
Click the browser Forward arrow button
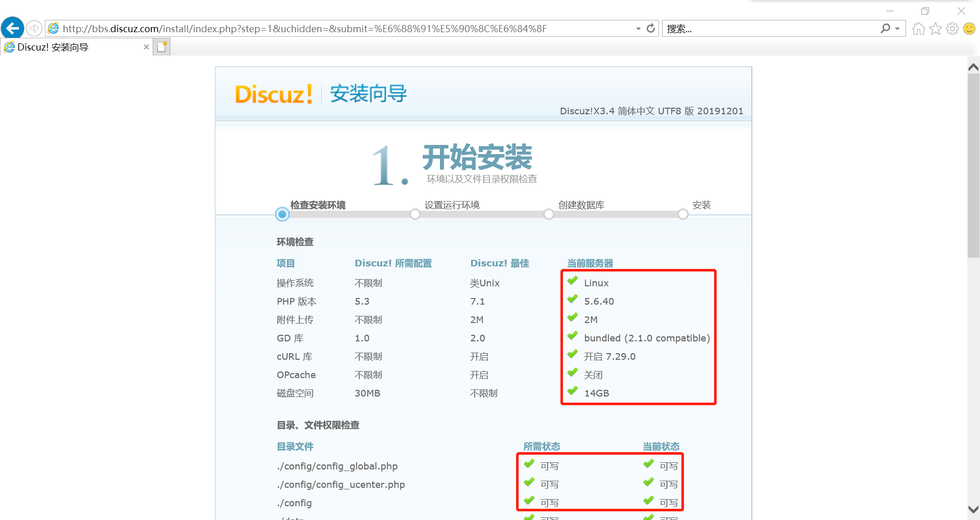click(34, 28)
